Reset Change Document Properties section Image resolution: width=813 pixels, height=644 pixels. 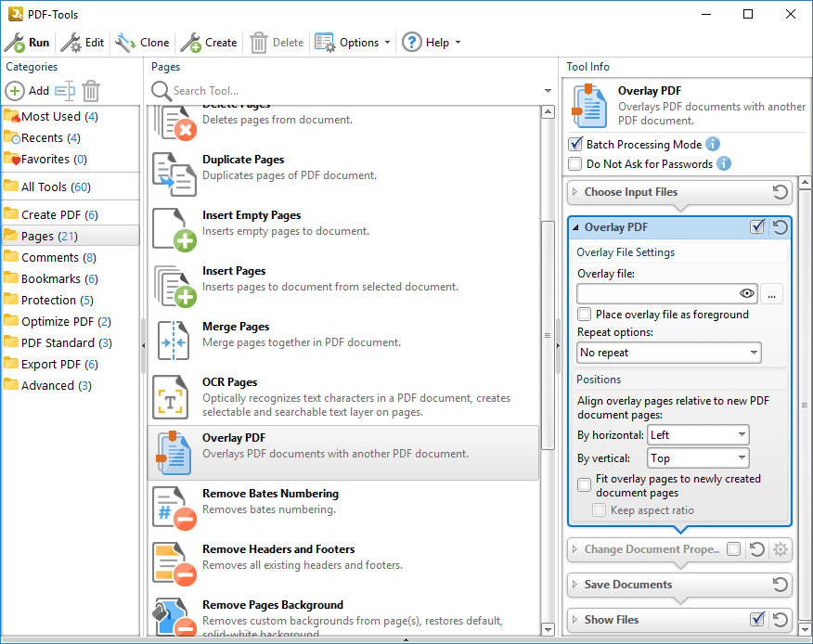(757, 549)
